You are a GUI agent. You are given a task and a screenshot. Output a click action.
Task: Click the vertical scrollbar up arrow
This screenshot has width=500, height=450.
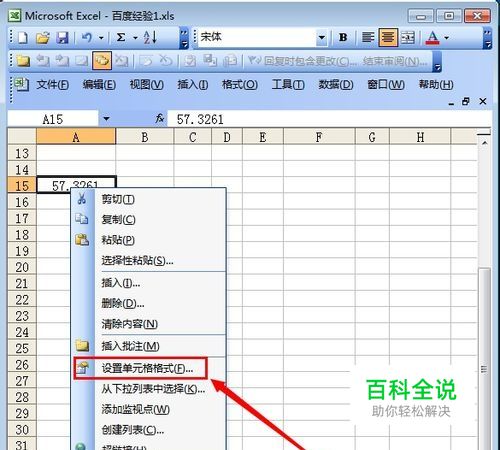pyautogui.click(x=484, y=143)
